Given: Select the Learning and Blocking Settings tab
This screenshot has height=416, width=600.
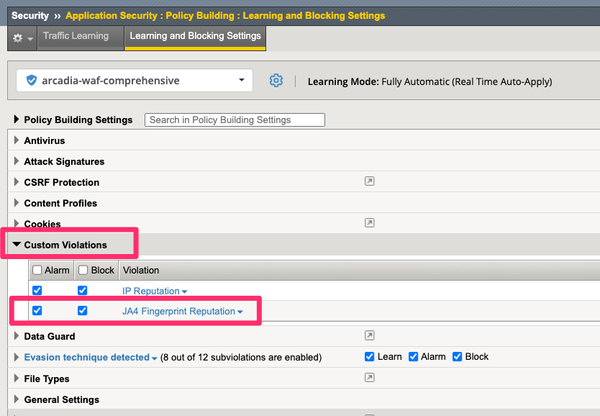Looking at the screenshot, I should coord(195,37).
